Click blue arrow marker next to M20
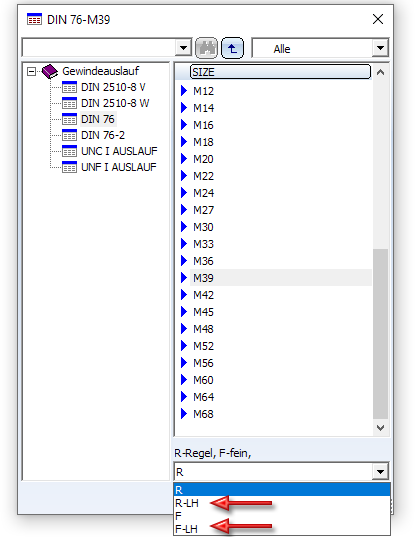 (184, 159)
